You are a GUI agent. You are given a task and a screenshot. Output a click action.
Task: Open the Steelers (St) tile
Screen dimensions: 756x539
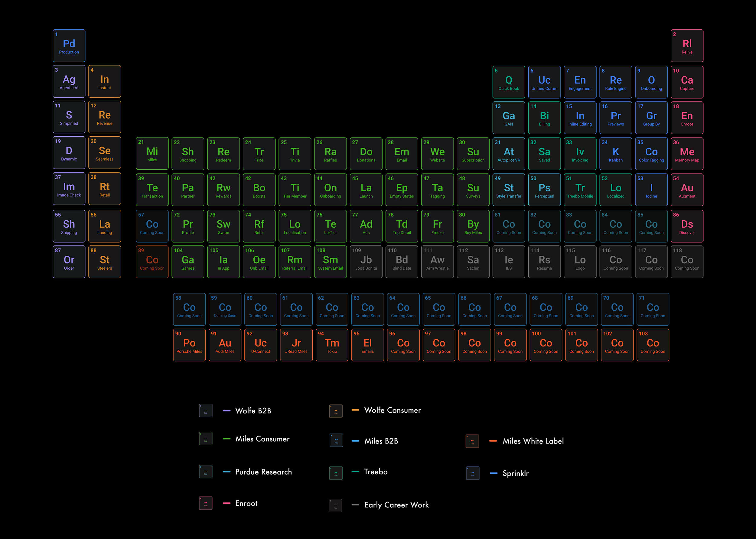(x=105, y=262)
